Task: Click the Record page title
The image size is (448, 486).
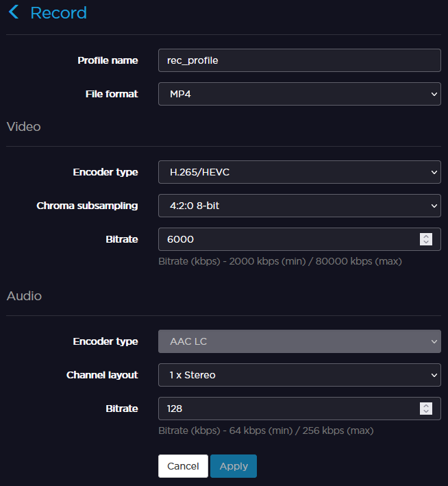Action: coord(59,12)
